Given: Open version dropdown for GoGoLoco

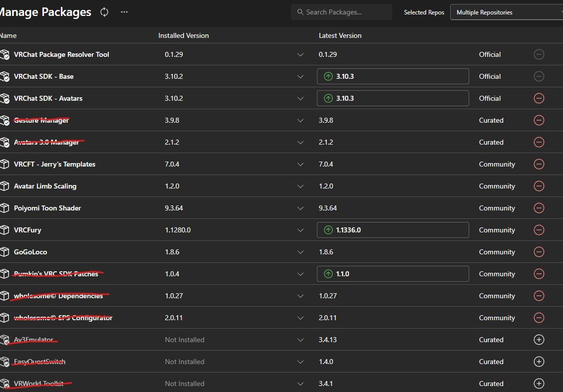Looking at the screenshot, I should pyautogui.click(x=300, y=252).
